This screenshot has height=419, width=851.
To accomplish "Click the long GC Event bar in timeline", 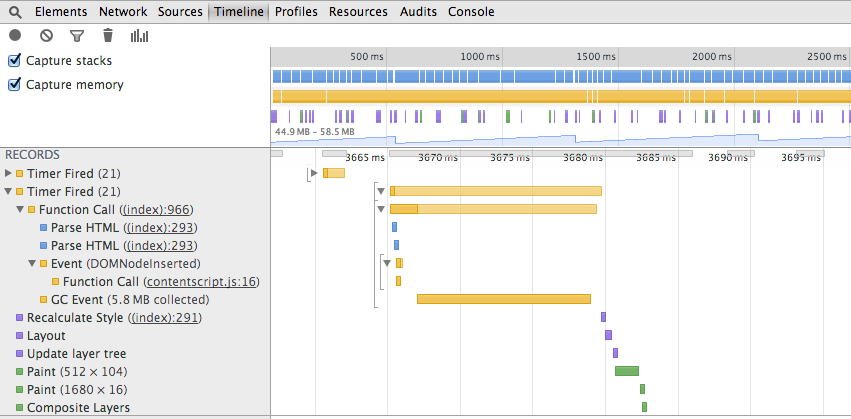I will (503, 299).
